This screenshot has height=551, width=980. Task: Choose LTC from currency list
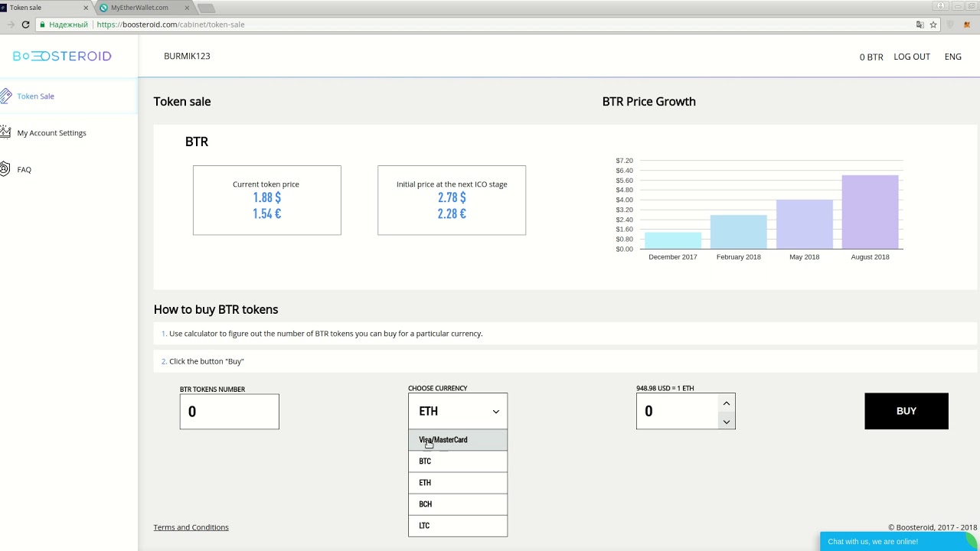coord(458,526)
